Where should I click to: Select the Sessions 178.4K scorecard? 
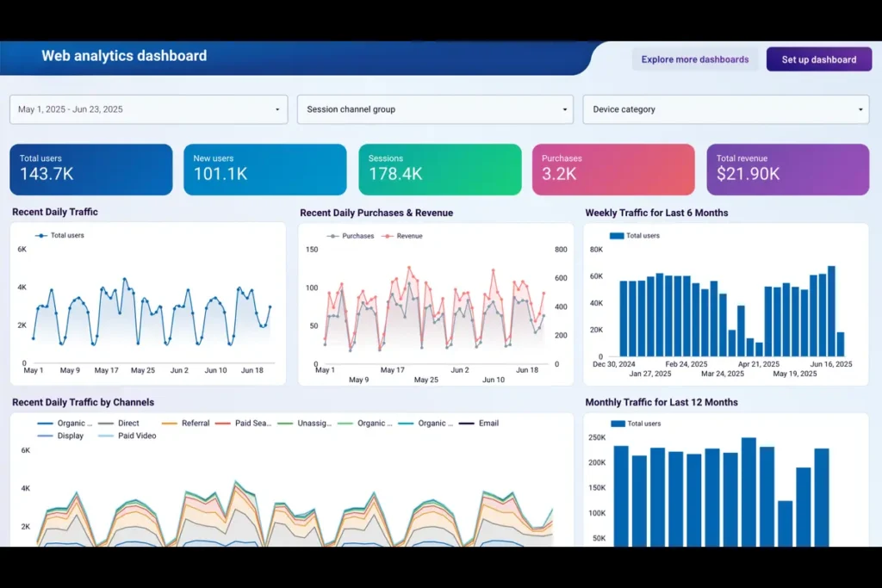(x=439, y=170)
